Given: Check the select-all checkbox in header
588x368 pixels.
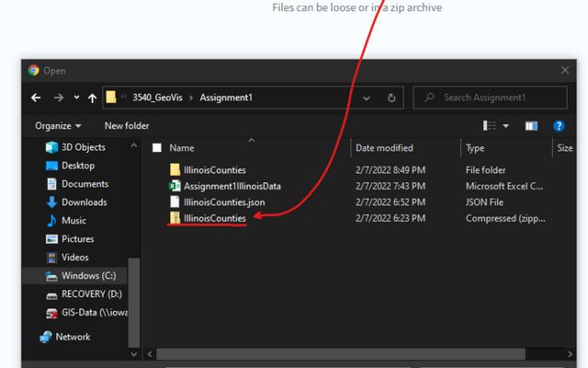Looking at the screenshot, I should (157, 148).
